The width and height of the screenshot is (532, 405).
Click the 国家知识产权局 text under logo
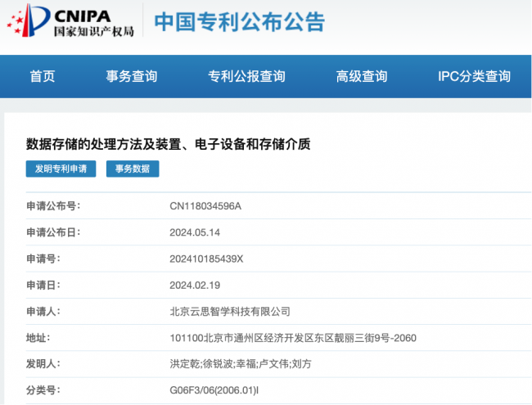94,32
